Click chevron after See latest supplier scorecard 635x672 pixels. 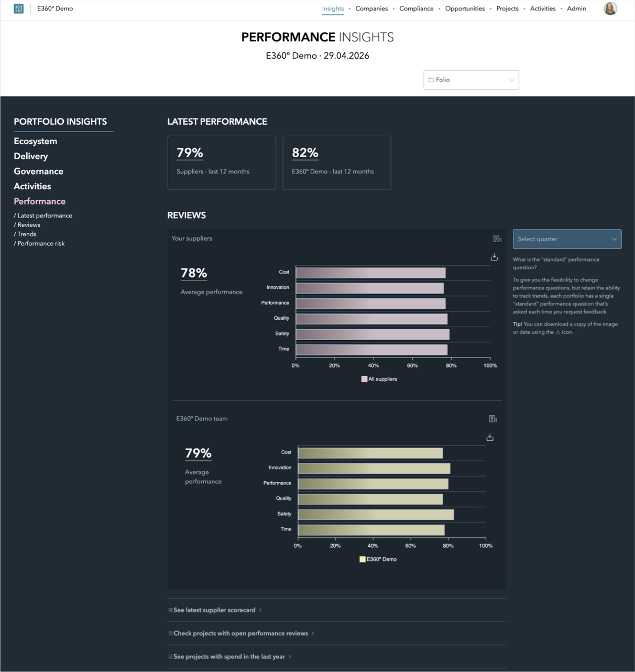pos(260,610)
